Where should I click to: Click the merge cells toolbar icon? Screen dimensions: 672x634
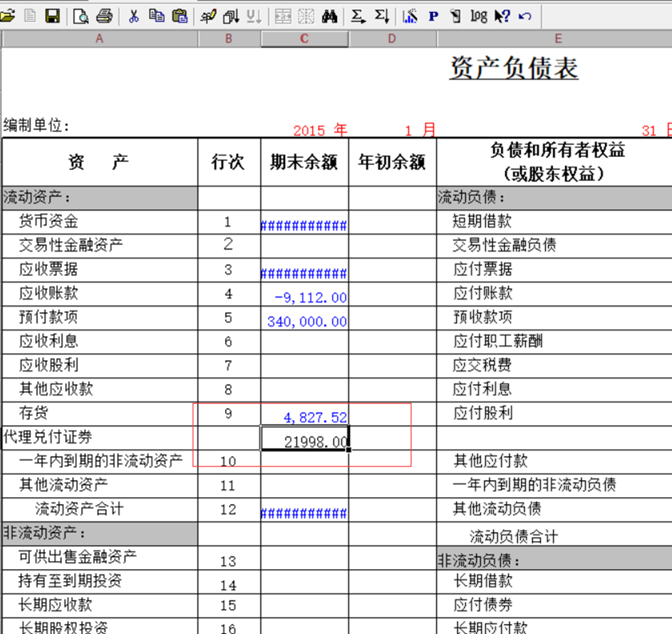pyautogui.click(x=283, y=16)
